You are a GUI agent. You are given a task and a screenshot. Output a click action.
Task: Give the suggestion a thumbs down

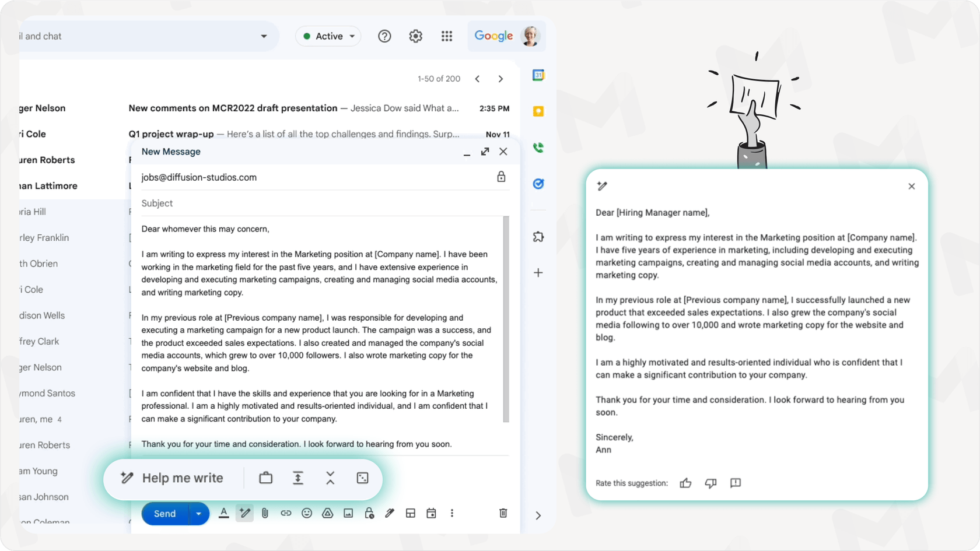(710, 483)
